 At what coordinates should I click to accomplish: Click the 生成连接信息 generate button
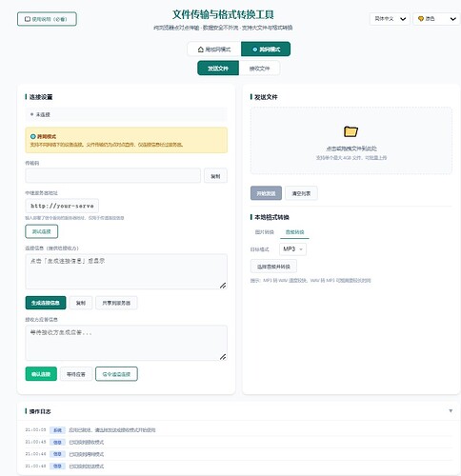pos(46,303)
